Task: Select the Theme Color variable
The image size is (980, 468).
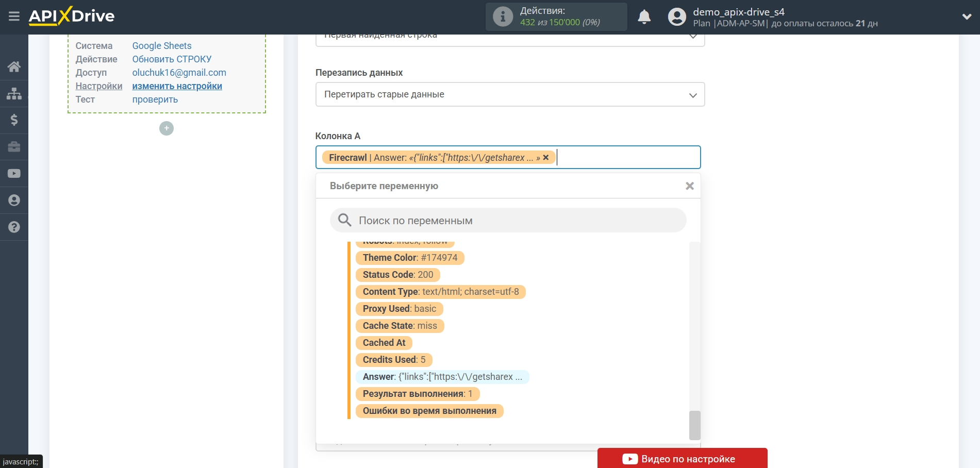Action: pyautogui.click(x=410, y=258)
